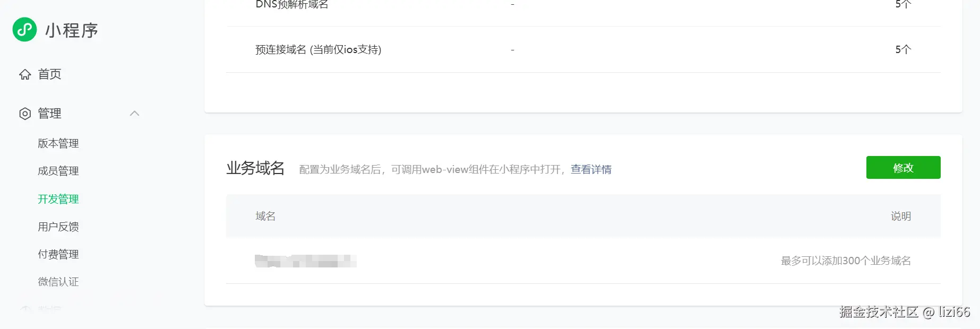Open the 首页 menu item
Viewport: 980px width, 329px height.
coord(49,74)
